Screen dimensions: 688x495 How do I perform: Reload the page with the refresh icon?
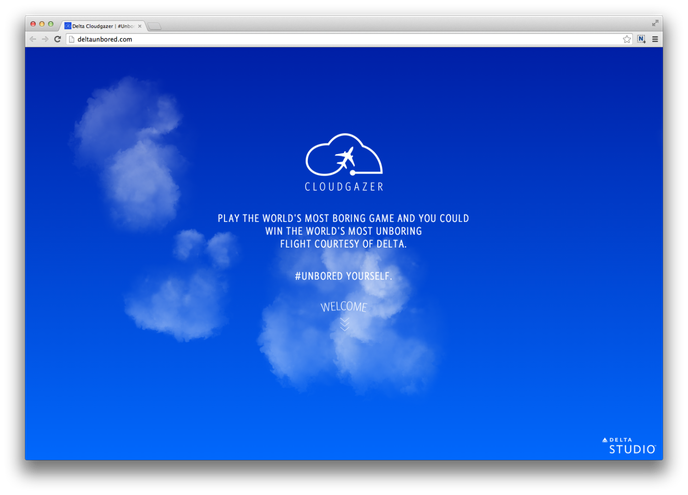click(x=57, y=39)
